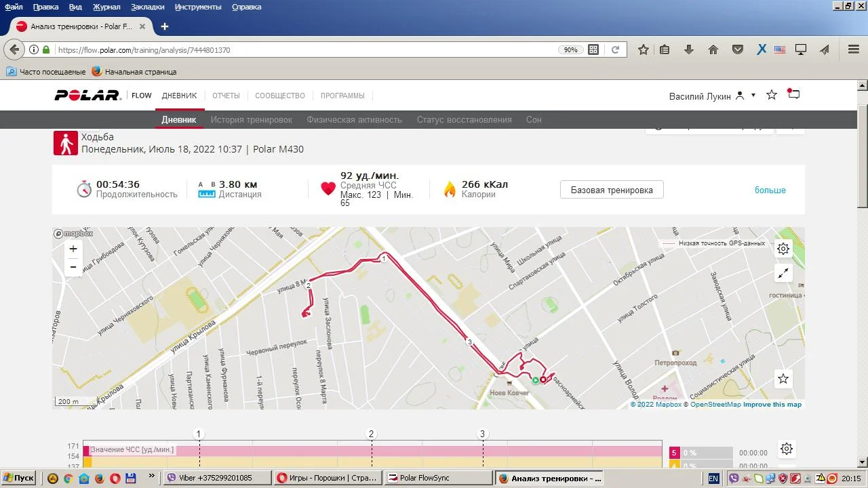Open the Вид menu
Viewport: 868px width, 488px height.
tap(75, 7)
